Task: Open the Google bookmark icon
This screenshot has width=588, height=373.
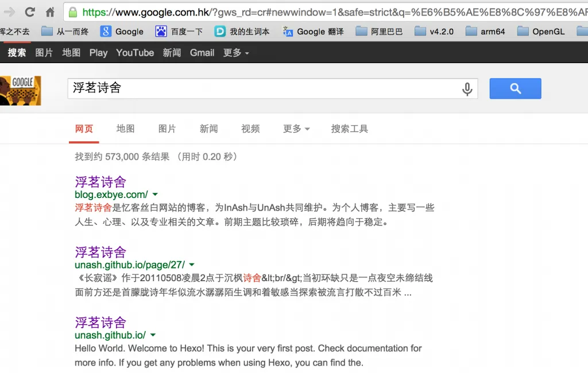Action: point(106,31)
